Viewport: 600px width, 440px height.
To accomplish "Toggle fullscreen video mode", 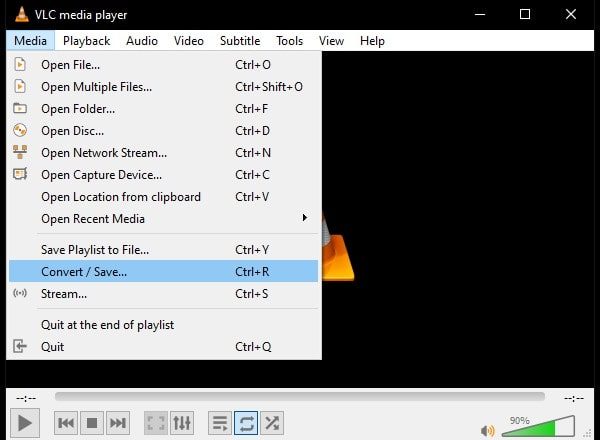I will click(x=156, y=423).
